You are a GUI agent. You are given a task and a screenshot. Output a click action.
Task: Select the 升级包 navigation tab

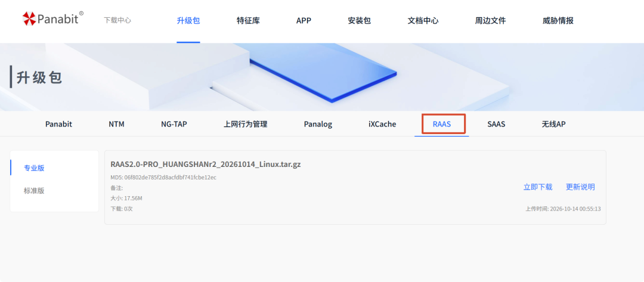[188, 20]
